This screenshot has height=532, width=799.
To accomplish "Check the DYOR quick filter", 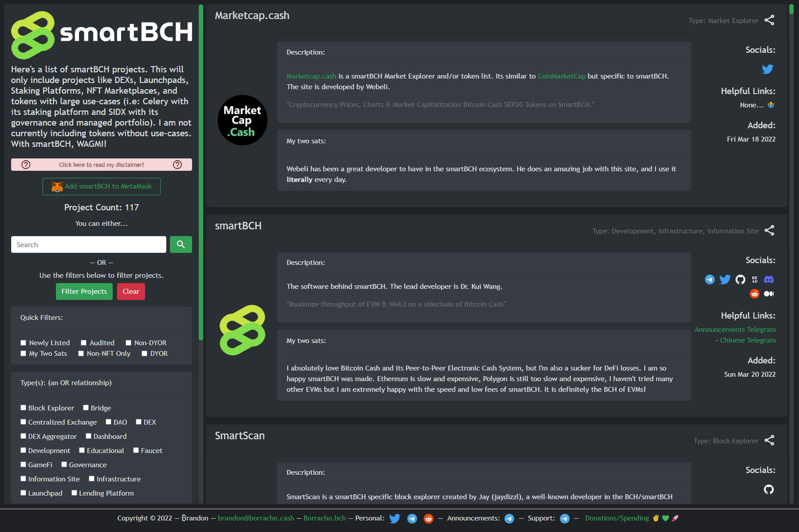I will [x=145, y=354].
